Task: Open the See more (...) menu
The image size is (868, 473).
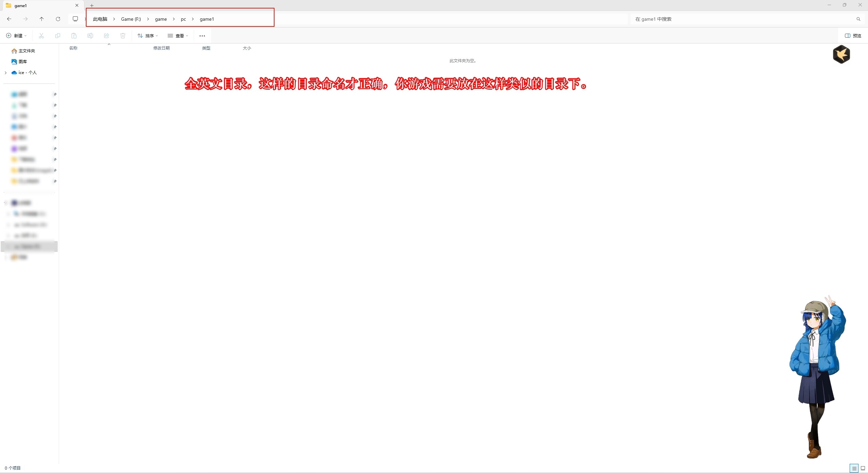Action: tap(202, 36)
